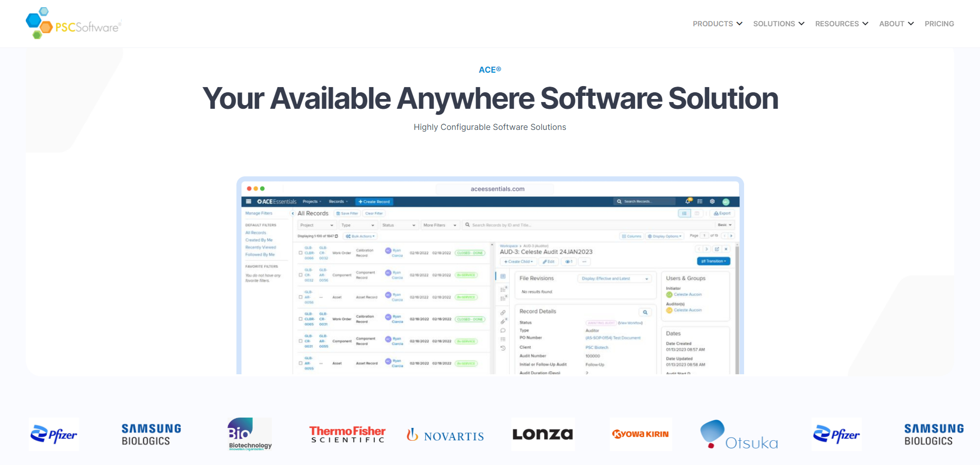Select the GLB-AR-0056 Asset row checkbox

click(x=301, y=297)
